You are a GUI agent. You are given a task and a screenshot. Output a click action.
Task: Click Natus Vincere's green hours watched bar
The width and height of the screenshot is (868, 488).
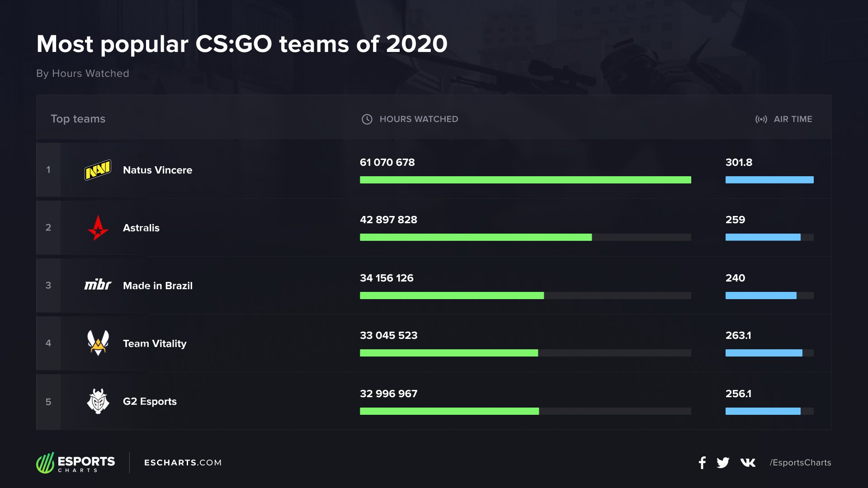(525, 180)
